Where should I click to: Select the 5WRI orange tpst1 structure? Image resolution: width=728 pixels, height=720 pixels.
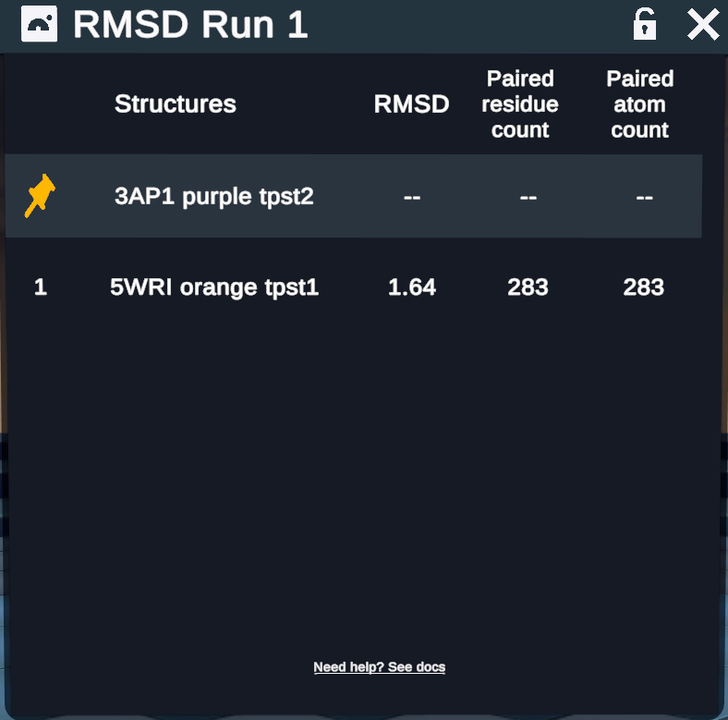click(x=214, y=287)
